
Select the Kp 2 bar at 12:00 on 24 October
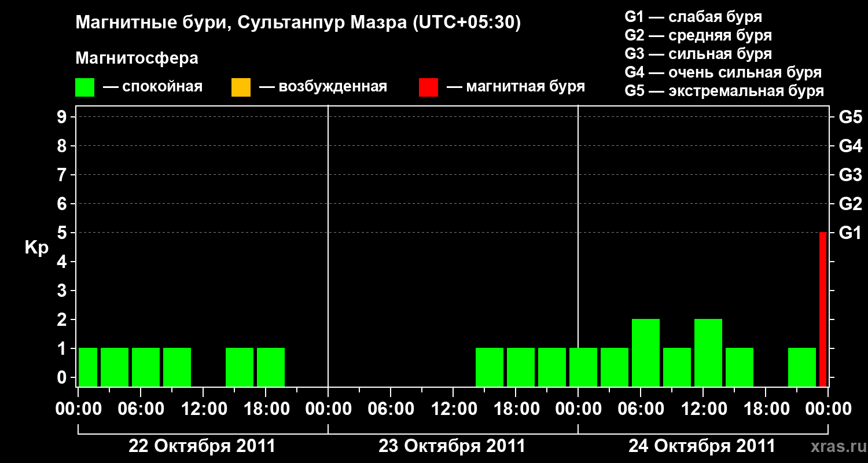point(708,353)
